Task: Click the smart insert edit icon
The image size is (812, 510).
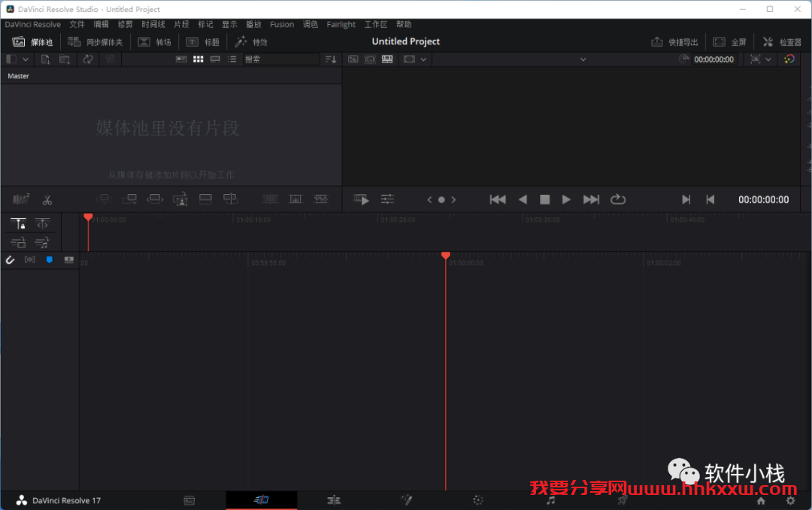Action: [x=104, y=199]
